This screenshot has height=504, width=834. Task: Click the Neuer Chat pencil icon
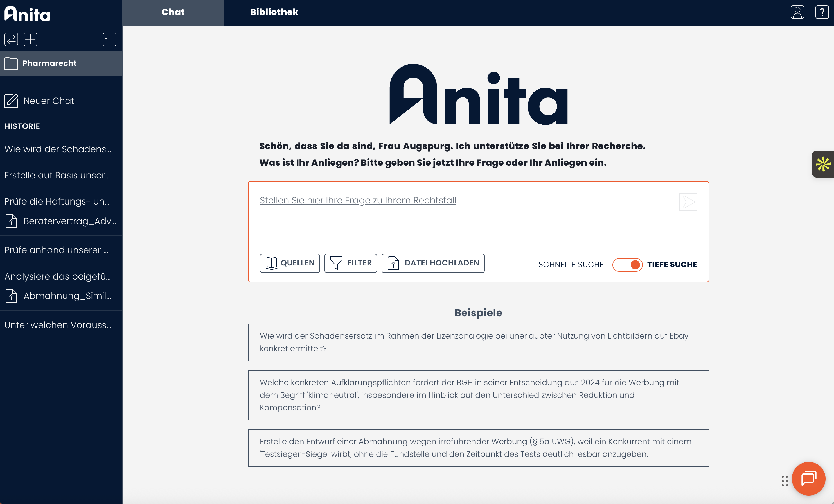(11, 101)
